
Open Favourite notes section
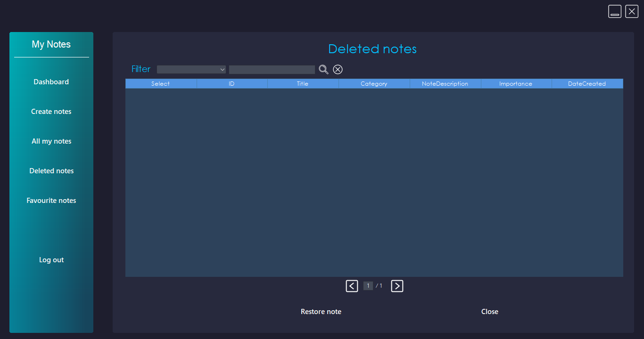pos(51,201)
